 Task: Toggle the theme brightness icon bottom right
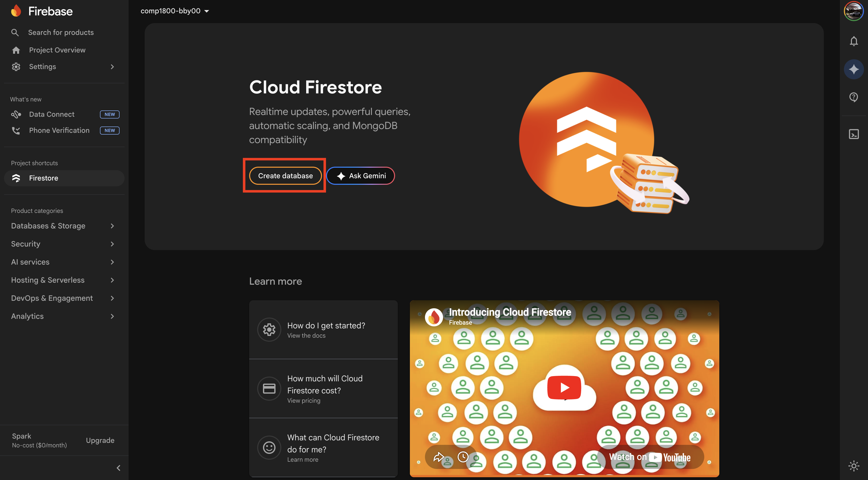tap(853, 466)
